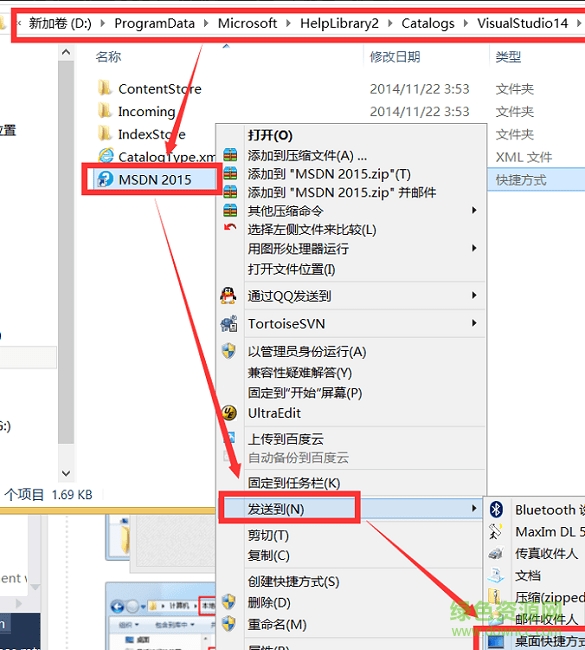
Task: Sort by 类型 column header
Action: [x=508, y=56]
